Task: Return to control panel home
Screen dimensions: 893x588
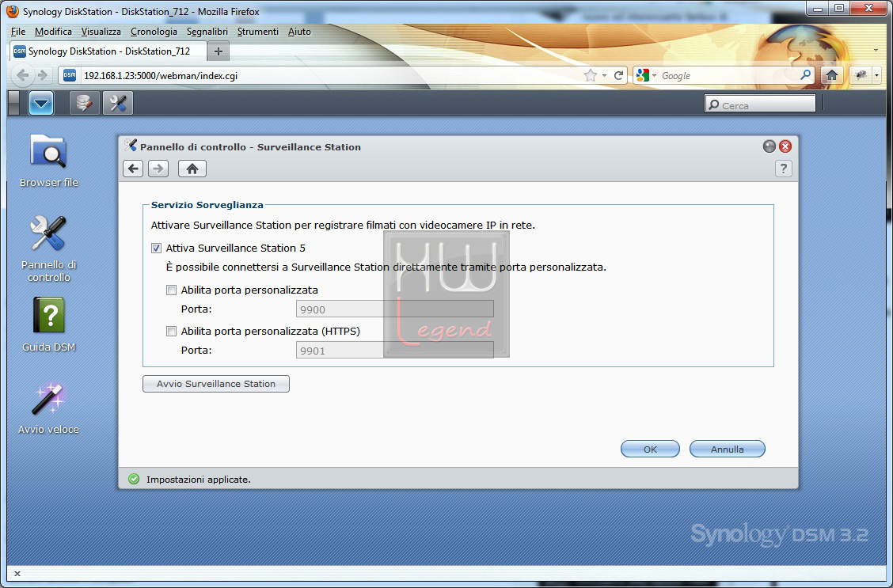Action: coord(192,169)
